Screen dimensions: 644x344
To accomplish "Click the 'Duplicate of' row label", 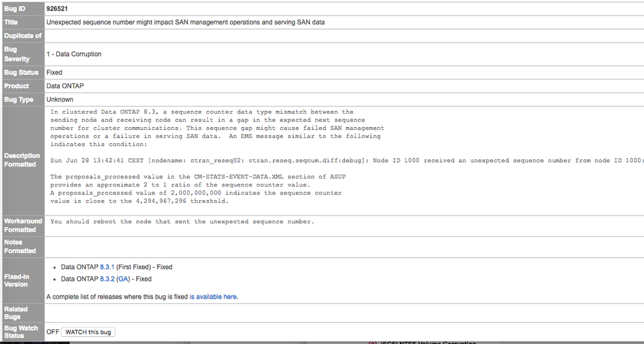I will 23,35.
